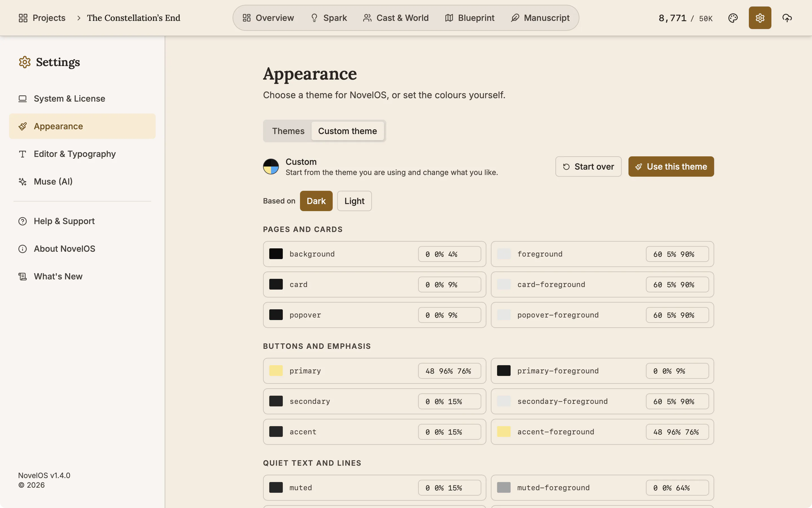Click the muted-foreground color swatch

(504, 487)
